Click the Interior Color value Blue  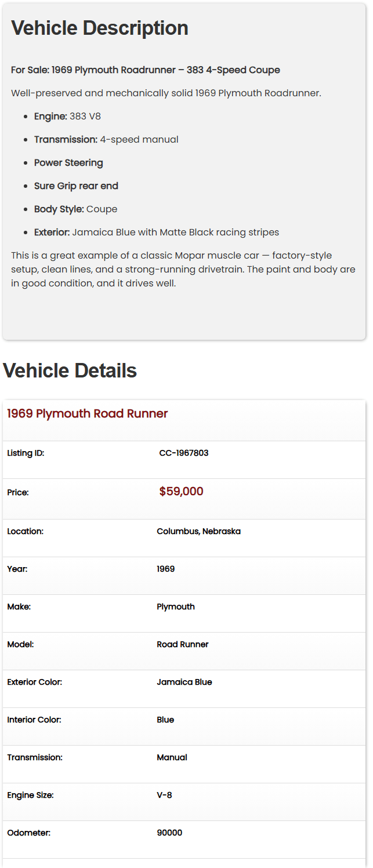[x=165, y=720]
